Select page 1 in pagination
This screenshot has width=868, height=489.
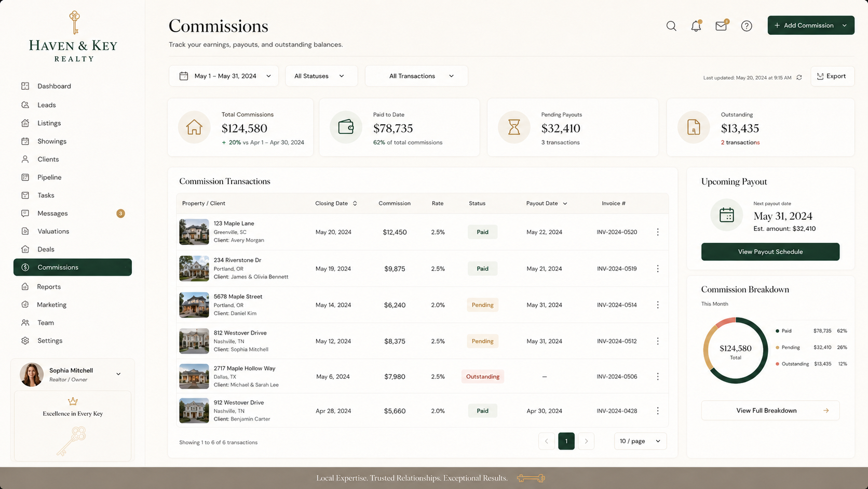tap(566, 441)
